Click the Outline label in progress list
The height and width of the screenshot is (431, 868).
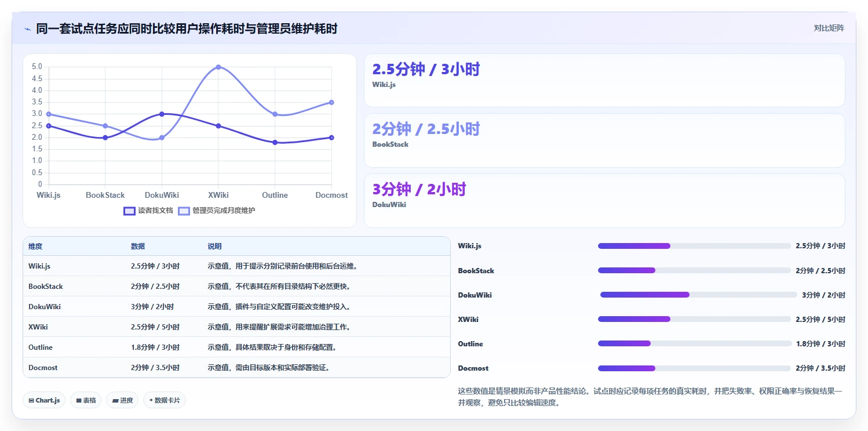pos(471,344)
